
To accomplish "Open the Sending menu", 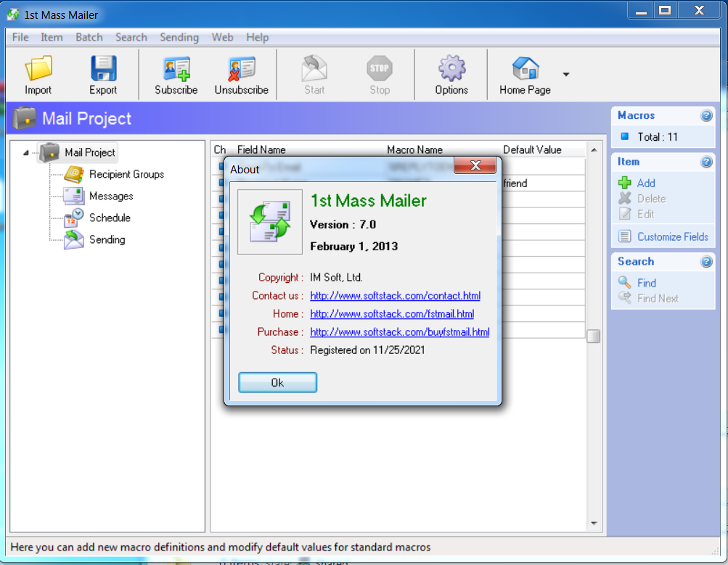I will [179, 37].
